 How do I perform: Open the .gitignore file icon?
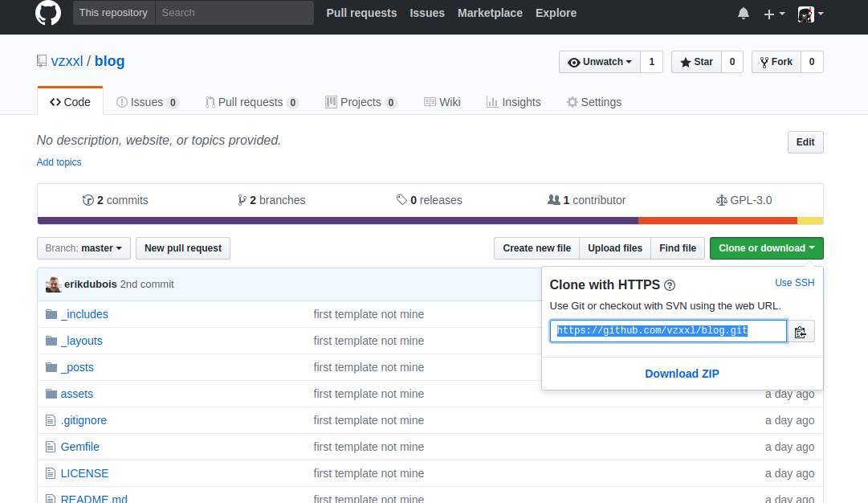[x=51, y=420]
